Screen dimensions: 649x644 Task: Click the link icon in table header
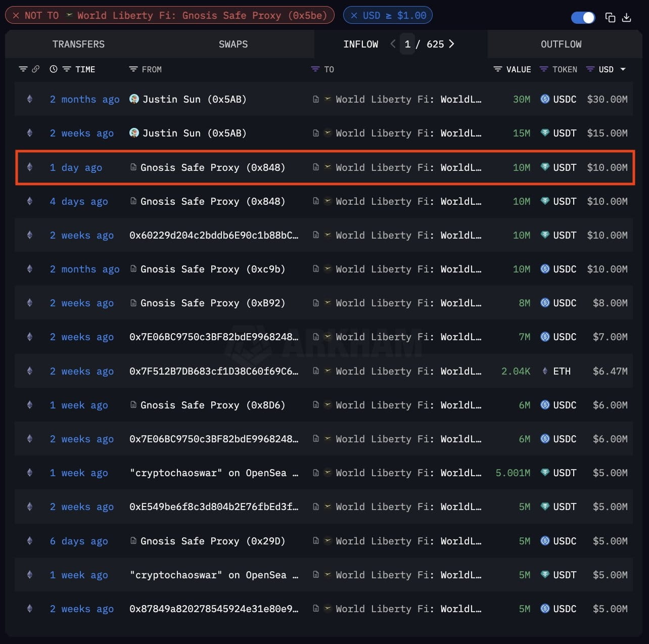pyautogui.click(x=35, y=69)
